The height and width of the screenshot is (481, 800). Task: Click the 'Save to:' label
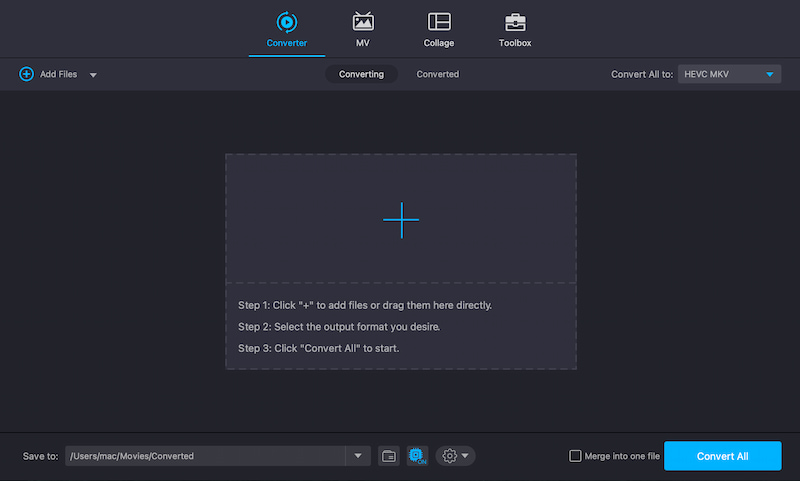[x=40, y=456]
